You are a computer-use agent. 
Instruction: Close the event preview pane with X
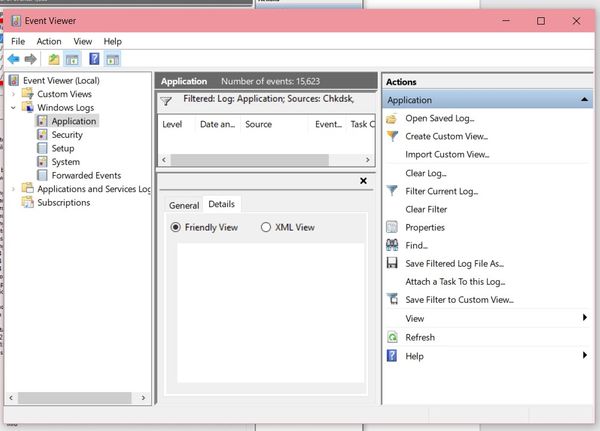coord(363,180)
